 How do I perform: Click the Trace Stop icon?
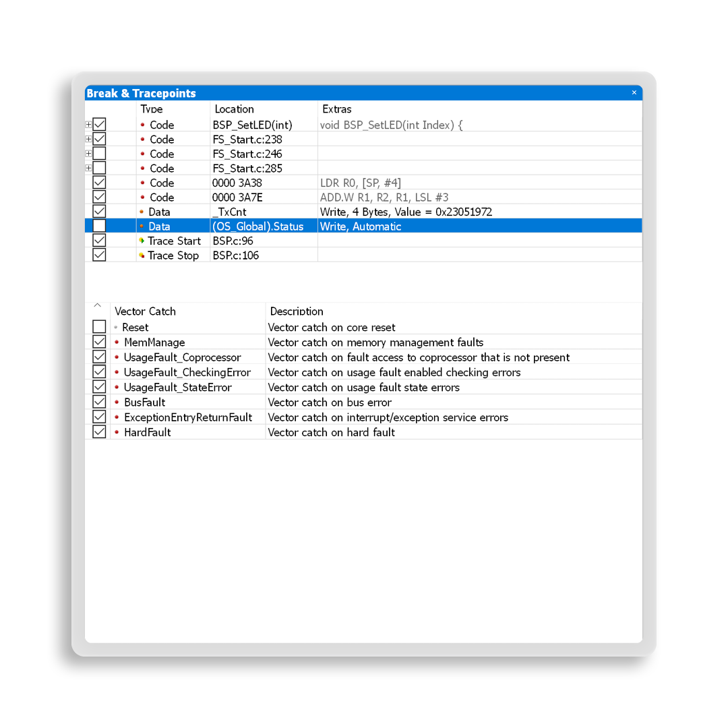click(142, 255)
